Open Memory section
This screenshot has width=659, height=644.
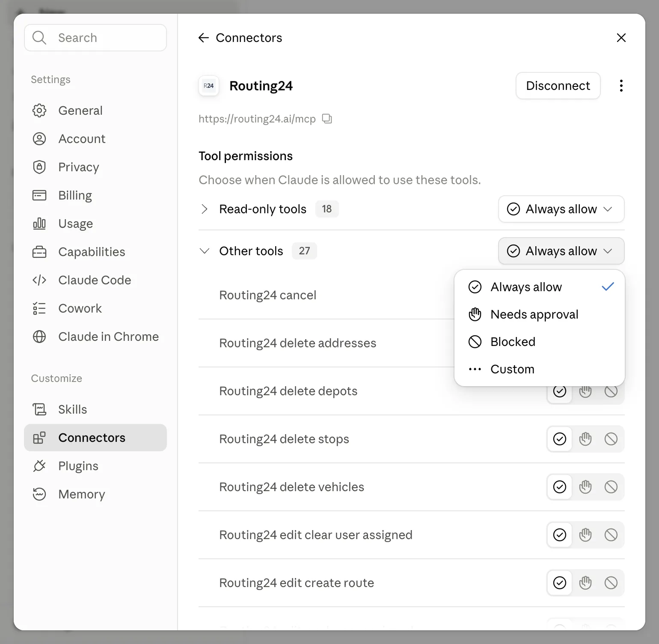pyautogui.click(x=95, y=494)
